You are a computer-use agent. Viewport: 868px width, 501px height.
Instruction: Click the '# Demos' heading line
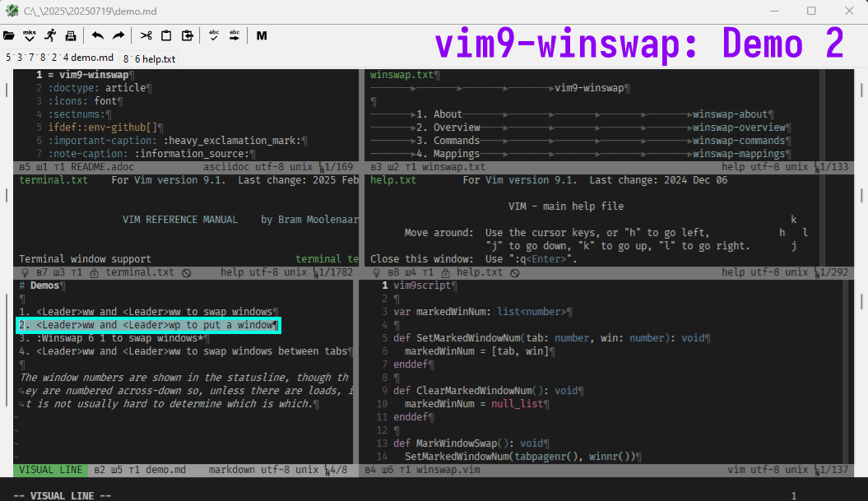pos(41,285)
